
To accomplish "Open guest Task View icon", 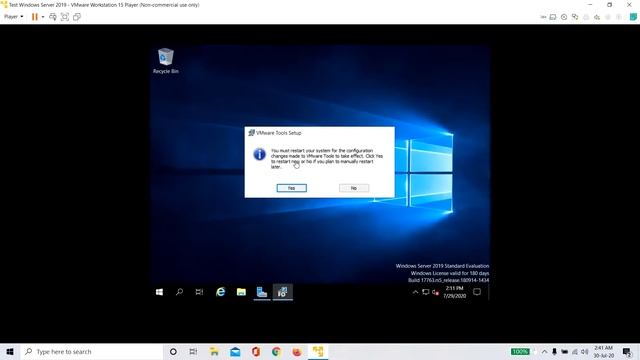I will pyautogui.click(x=199, y=292).
